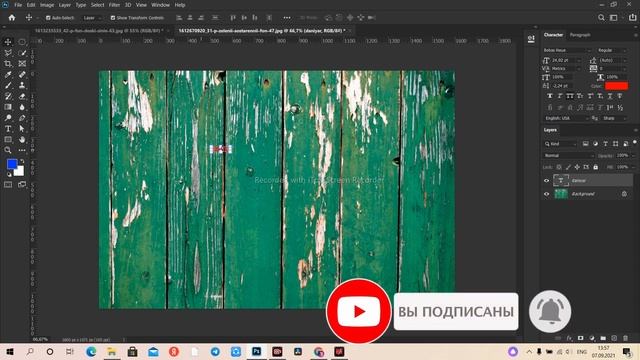640x360 pixels.
Task: Select the Hand tool
Action: point(22,140)
